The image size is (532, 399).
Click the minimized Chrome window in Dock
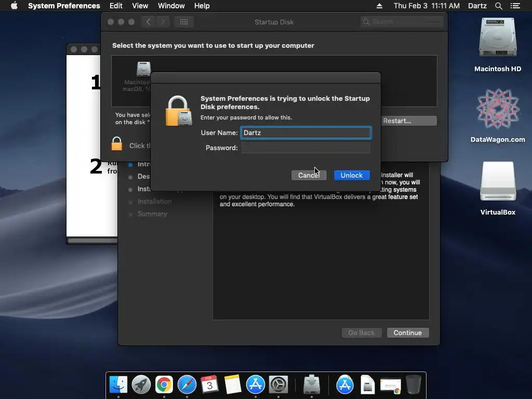point(391,385)
